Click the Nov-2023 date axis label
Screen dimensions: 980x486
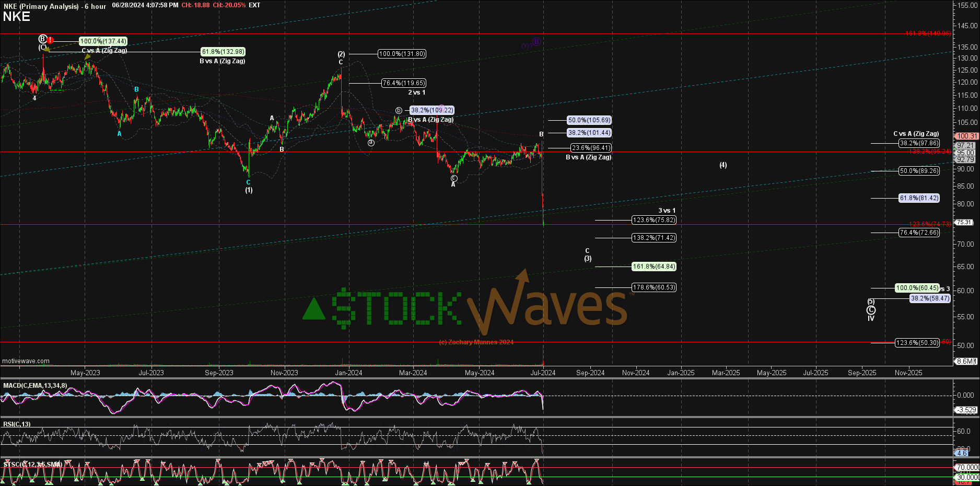(284, 373)
